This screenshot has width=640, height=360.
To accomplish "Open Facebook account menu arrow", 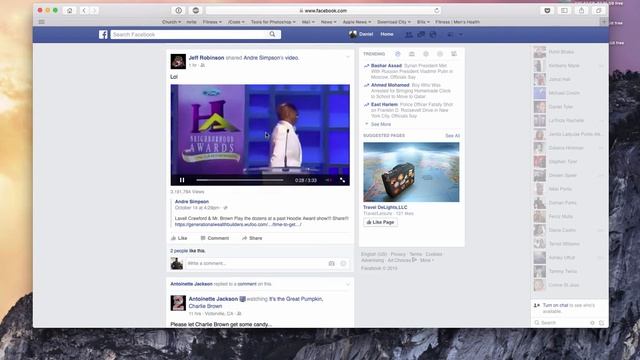I will [x=461, y=35].
